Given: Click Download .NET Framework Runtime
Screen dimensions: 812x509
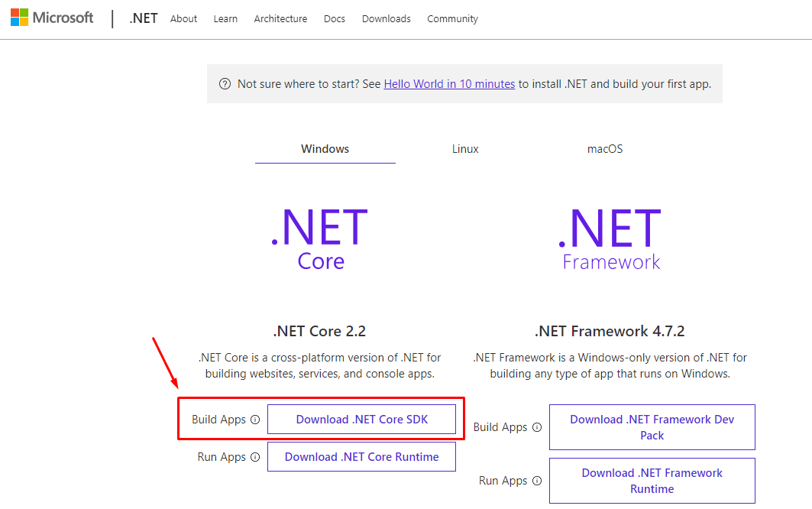Looking at the screenshot, I should coord(652,481).
